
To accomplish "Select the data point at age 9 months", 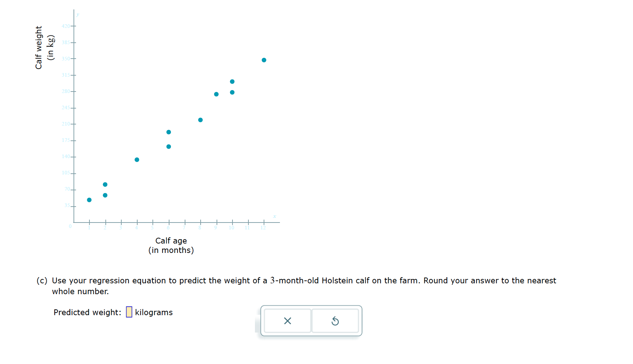I will coord(216,94).
